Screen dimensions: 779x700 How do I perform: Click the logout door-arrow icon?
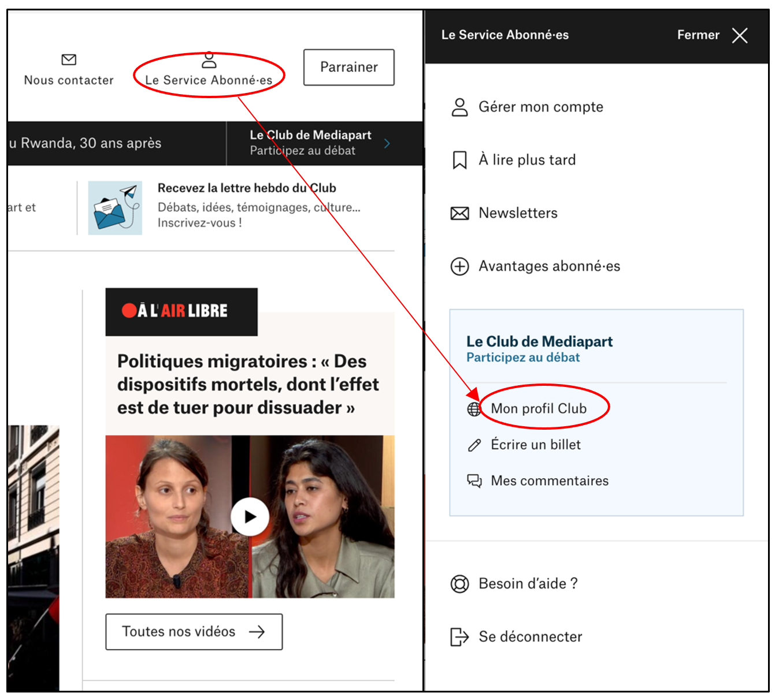[x=459, y=637]
